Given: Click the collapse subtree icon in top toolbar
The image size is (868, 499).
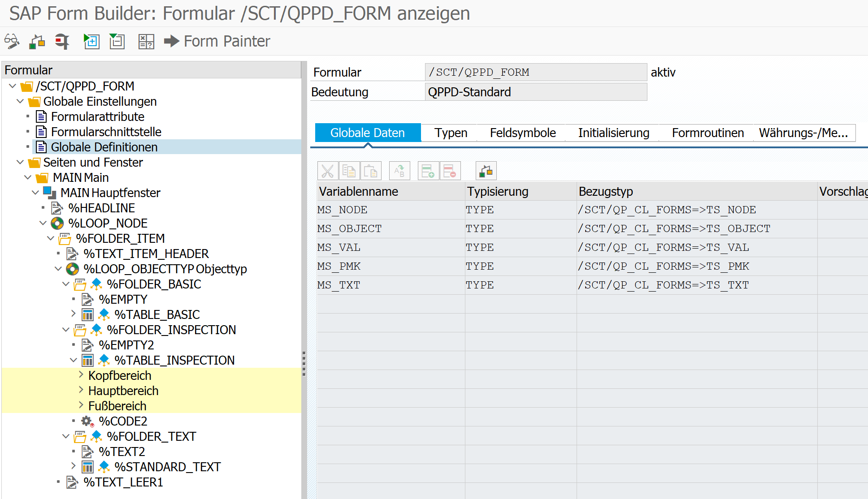Looking at the screenshot, I should 117,42.
